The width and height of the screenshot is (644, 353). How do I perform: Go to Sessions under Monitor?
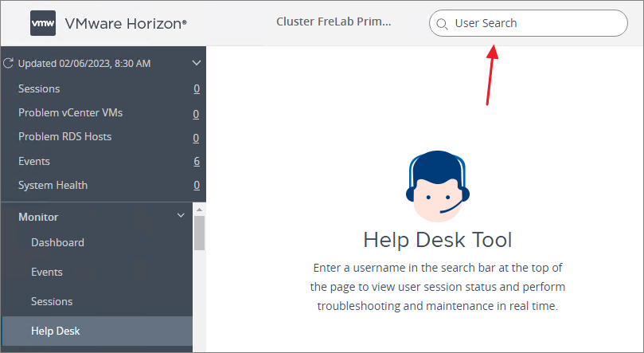(52, 301)
